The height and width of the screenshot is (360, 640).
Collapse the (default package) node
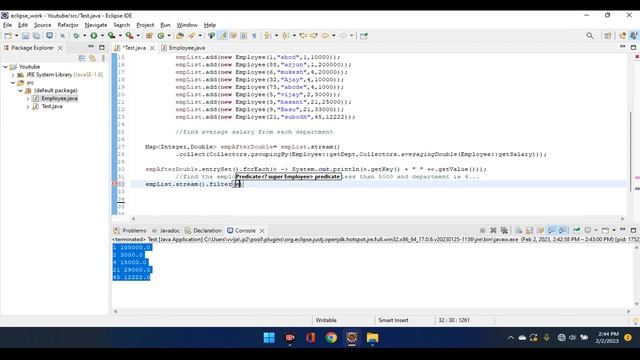20,90
